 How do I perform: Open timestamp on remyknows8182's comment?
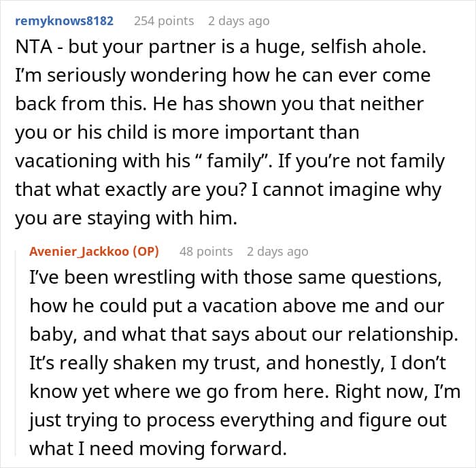pos(239,20)
